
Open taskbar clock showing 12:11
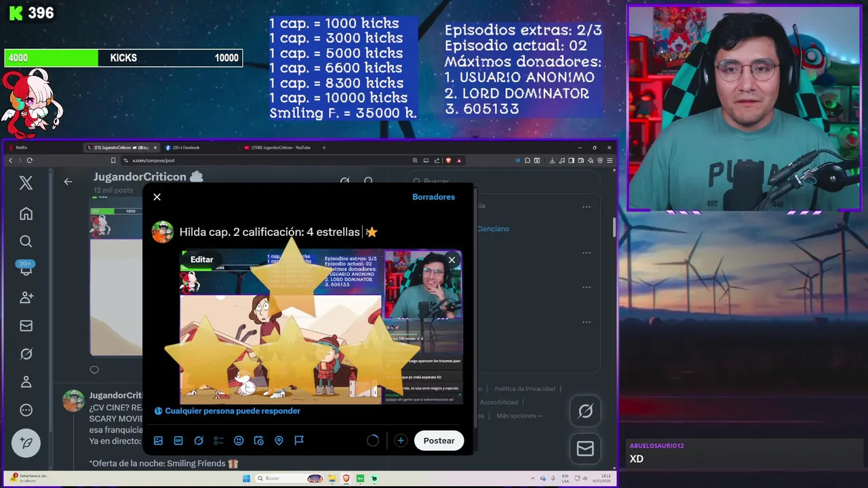603,479
